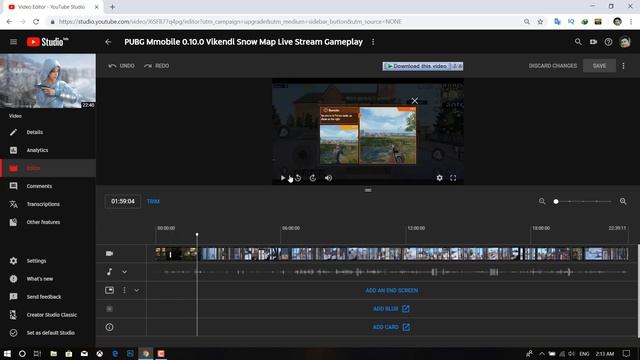This screenshot has height=360, width=640.
Task: Click the blur track icon
Action: click(x=109, y=309)
